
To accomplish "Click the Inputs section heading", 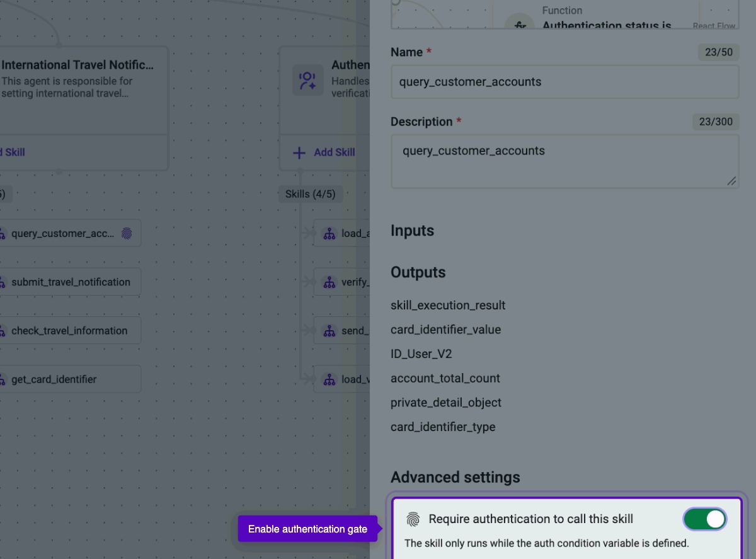I will click(412, 231).
